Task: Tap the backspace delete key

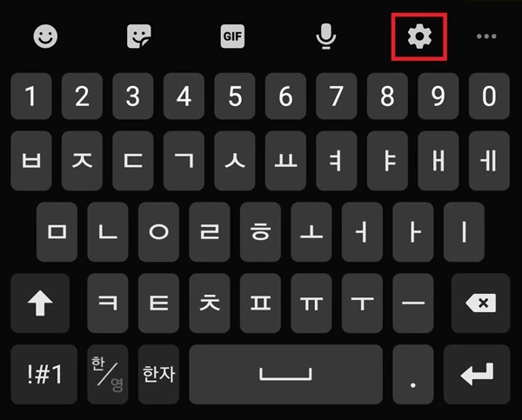Action: coord(481,303)
